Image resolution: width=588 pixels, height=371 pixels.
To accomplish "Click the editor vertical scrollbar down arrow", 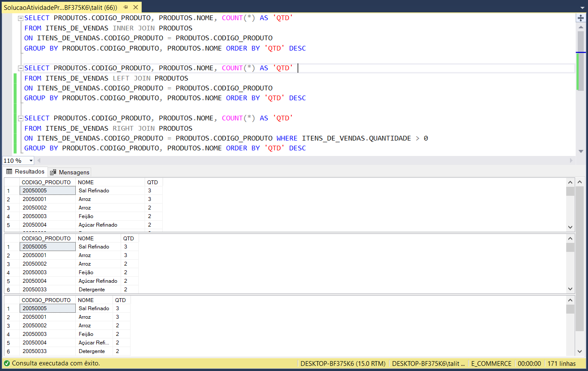I will (581, 151).
